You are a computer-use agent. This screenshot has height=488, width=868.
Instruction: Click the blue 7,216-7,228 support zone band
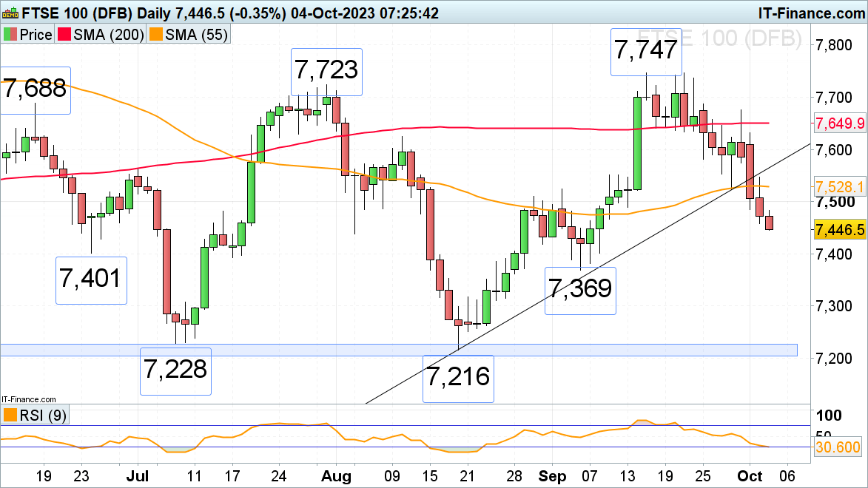(399, 350)
